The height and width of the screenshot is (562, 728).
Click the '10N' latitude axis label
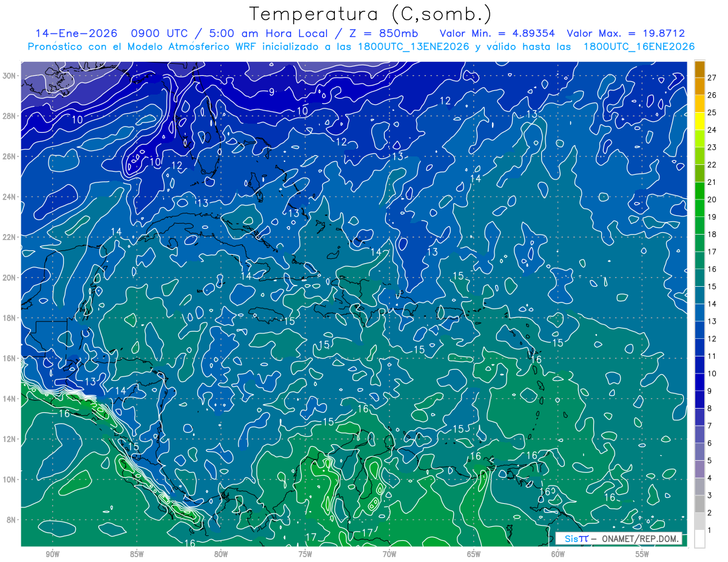coord(10,480)
